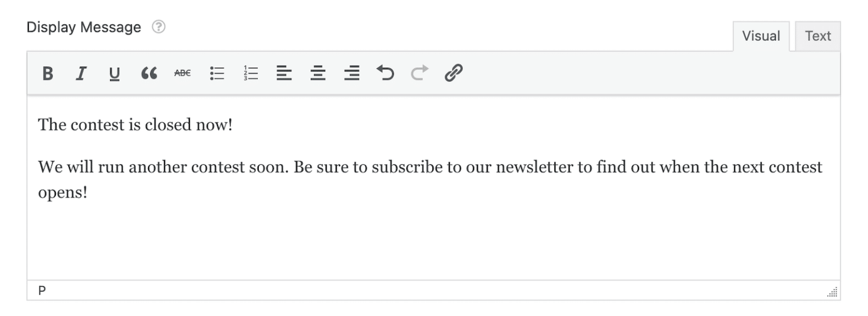Align text to the left
868x316 pixels.
[x=284, y=73]
